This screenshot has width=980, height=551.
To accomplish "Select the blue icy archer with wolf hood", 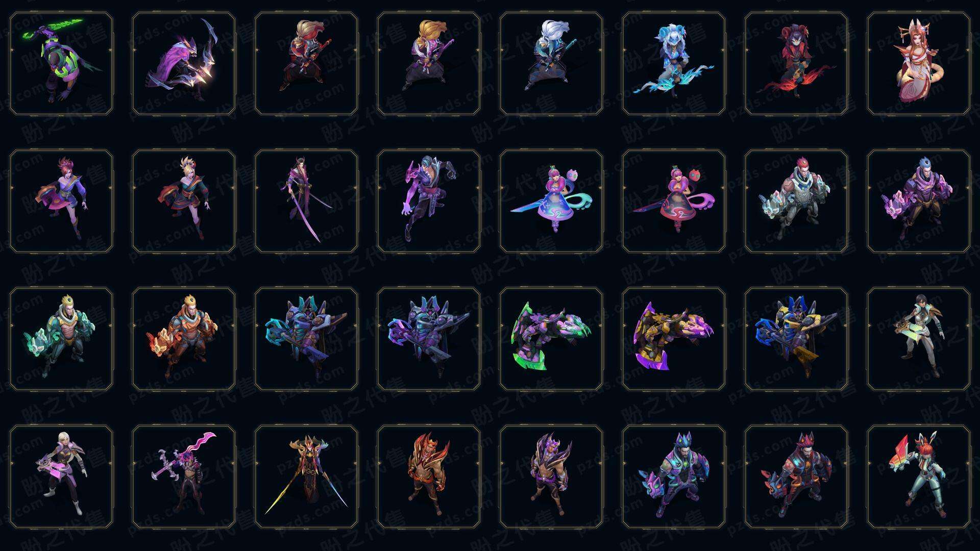I will [674, 64].
